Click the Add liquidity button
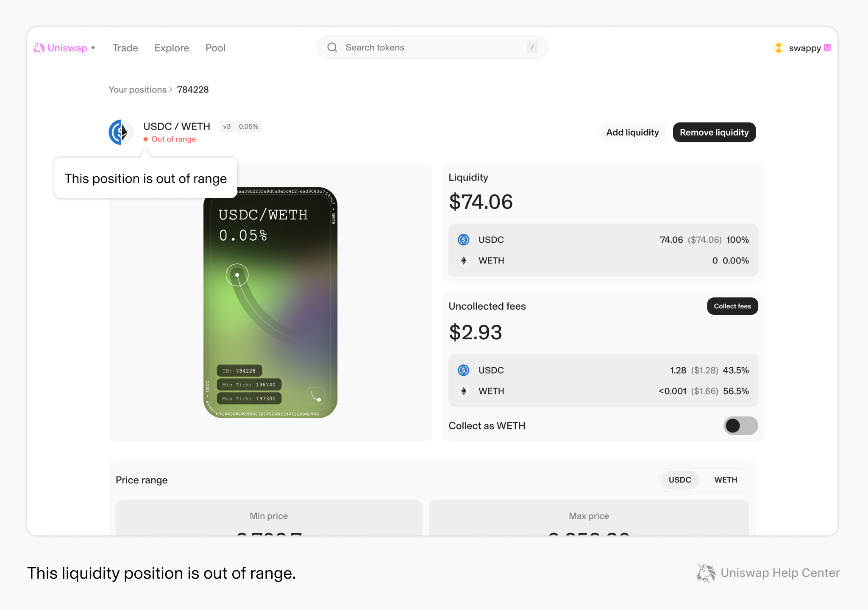 point(632,132)
